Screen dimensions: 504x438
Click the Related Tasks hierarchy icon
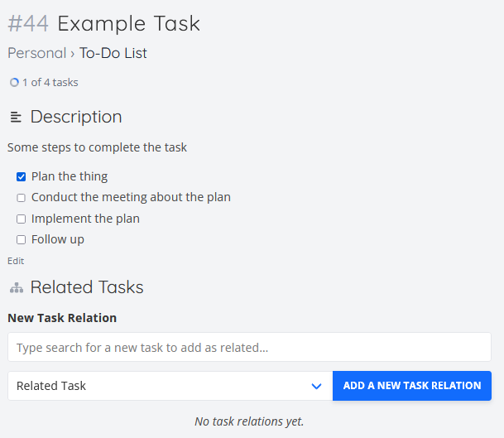pos(17,288)
